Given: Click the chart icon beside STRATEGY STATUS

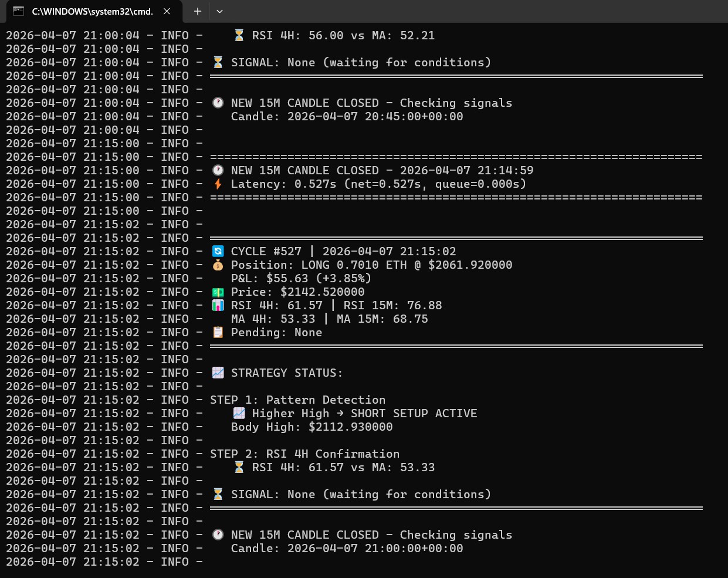Looking at the screenshot, I should pyautogui.click(x=218, y=373).
